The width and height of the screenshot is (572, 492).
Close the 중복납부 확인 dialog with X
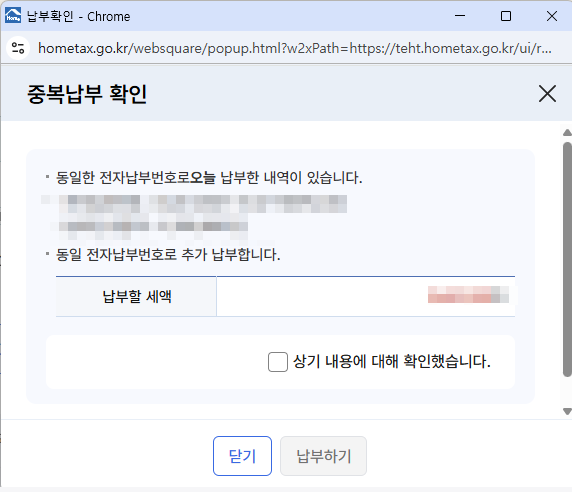point(547,94)
